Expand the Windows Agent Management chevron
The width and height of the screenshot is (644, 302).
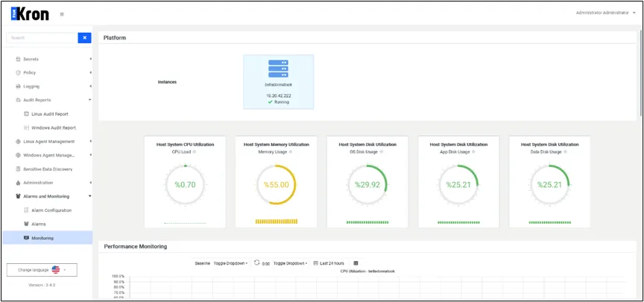pyautogui.click(x=90, y=155)
